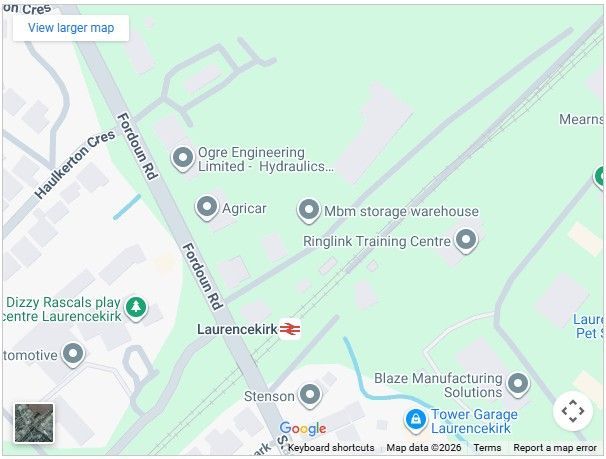
Task: Click the Tower Garage Laurencekirk label
Action: pos(474,421)
